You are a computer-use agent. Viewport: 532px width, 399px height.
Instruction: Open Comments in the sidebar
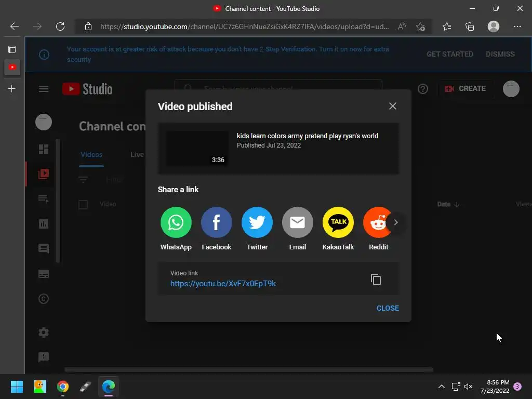44,249
